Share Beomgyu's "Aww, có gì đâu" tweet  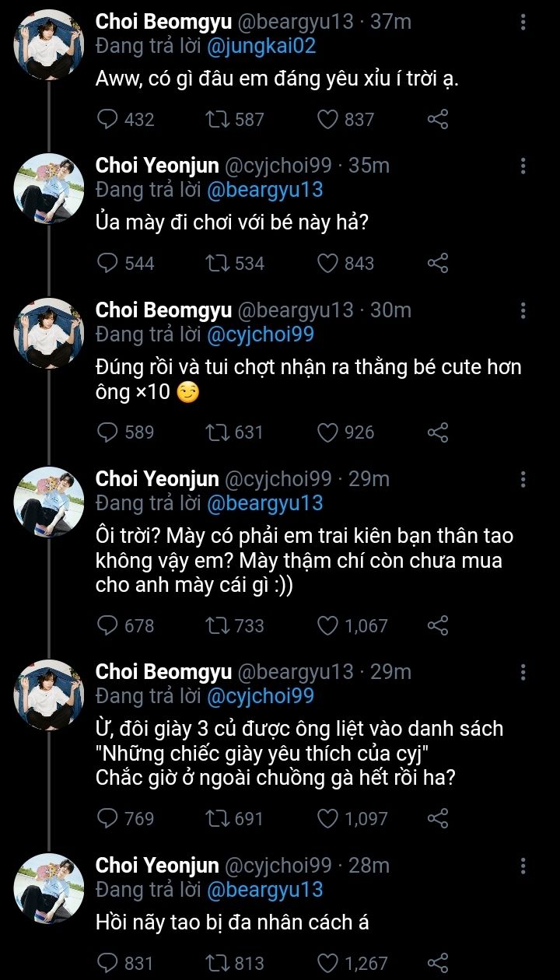pyautogui.click(x=438, y=119)
